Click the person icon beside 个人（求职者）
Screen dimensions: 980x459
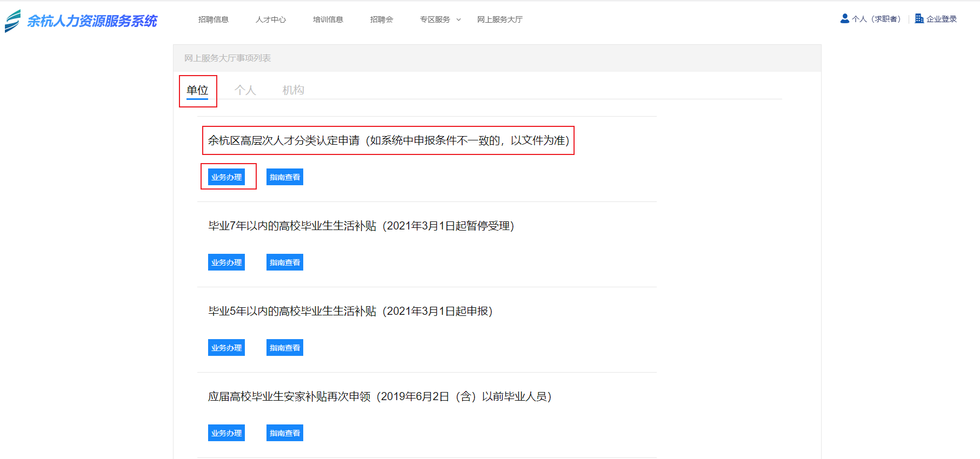(844, 19)
